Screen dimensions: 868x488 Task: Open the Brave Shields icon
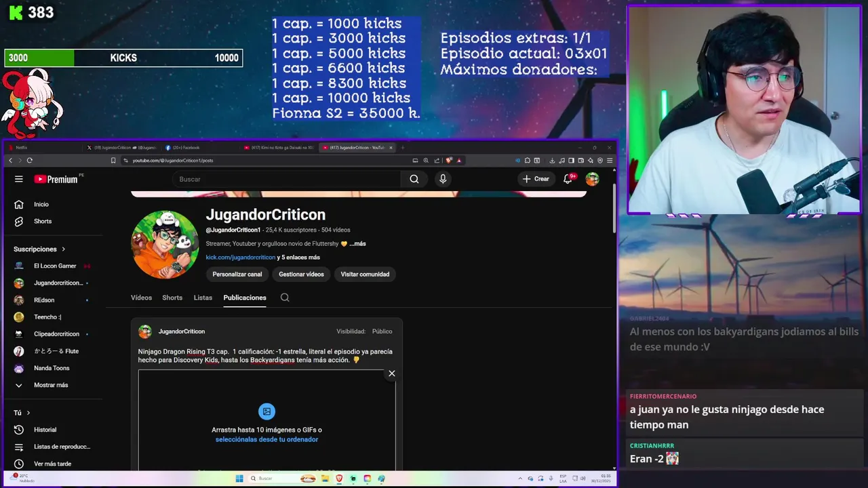(449, 161)
